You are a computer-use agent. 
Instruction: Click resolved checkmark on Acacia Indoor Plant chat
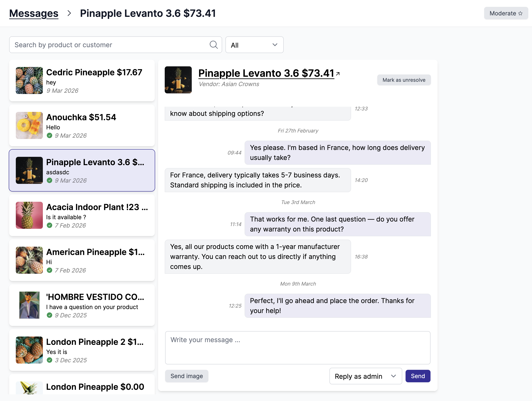[x=49, y=225]
